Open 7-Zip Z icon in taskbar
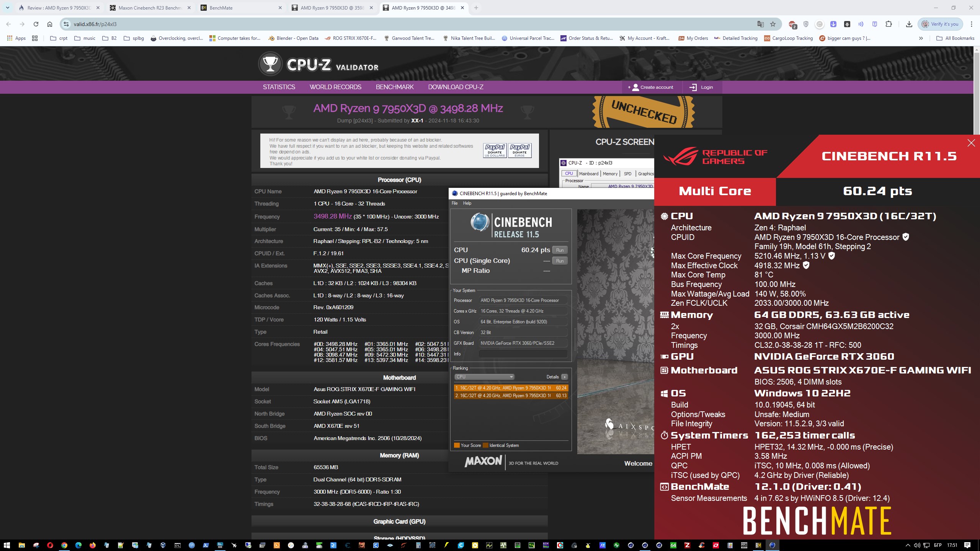 (687, 545)
